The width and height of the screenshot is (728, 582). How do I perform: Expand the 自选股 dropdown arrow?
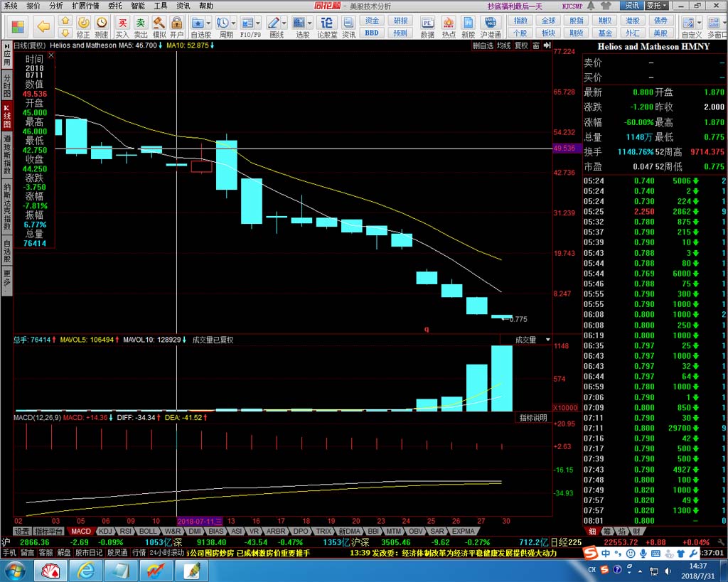(x=208, y=23)
